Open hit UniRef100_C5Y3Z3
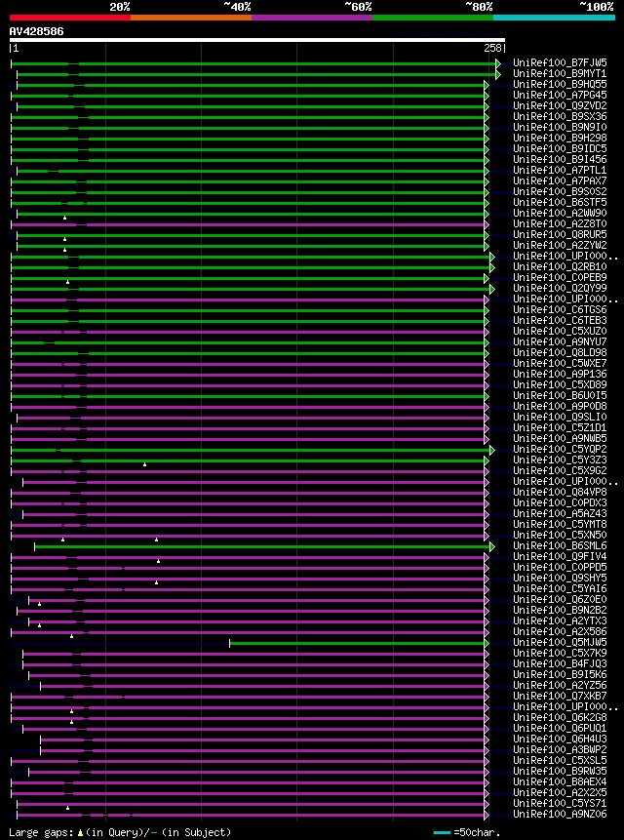624x840 pixels. pos(560,460)
